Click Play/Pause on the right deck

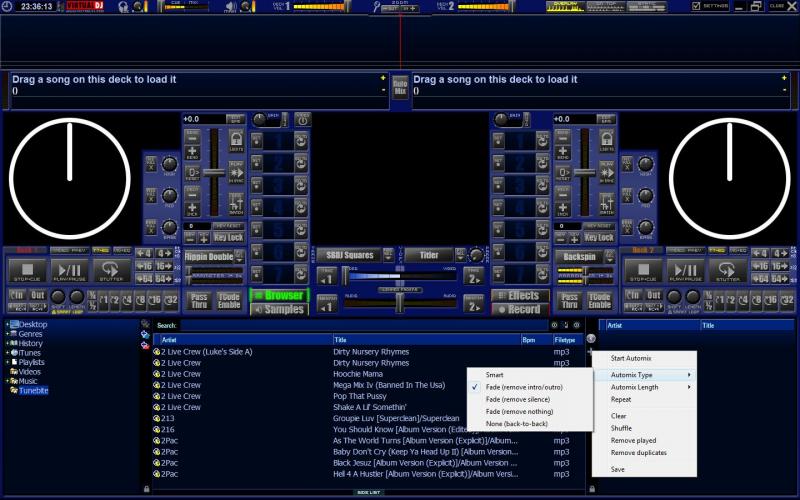pyautogui.click(x=686, y=271)
